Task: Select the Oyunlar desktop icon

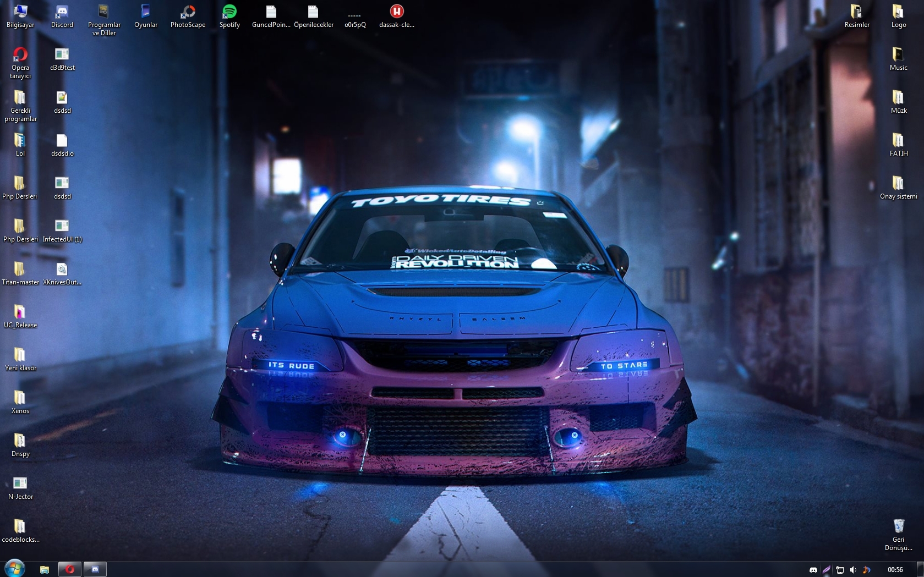Action: click(146, 16)
